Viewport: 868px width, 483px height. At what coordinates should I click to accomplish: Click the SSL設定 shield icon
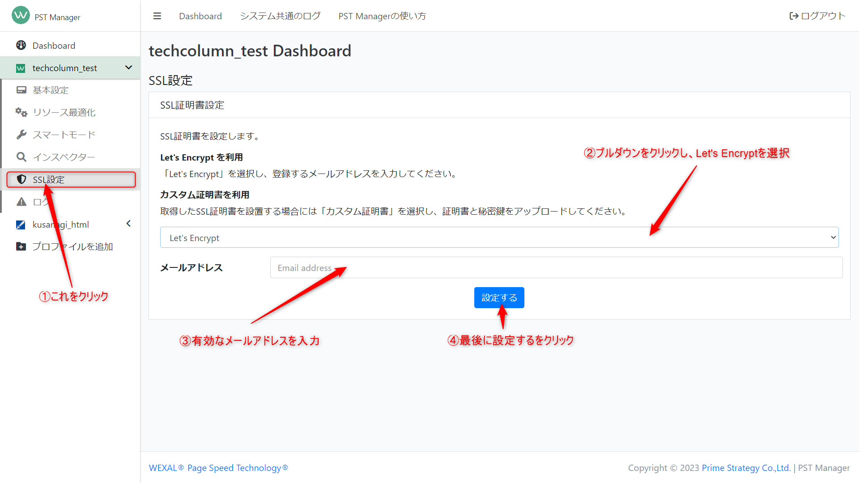(21, 179)
